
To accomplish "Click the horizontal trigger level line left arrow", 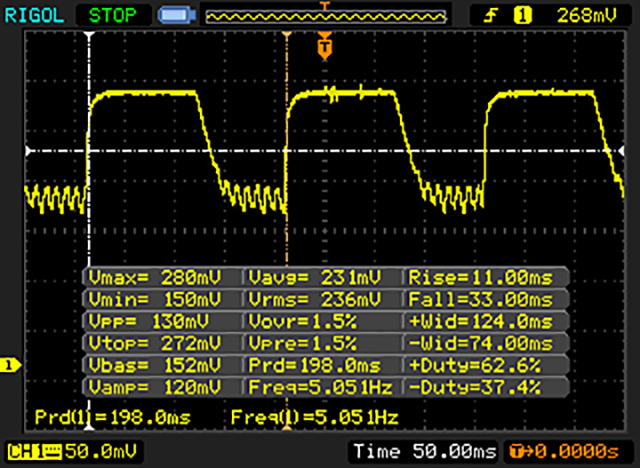I will coord(29,151).
